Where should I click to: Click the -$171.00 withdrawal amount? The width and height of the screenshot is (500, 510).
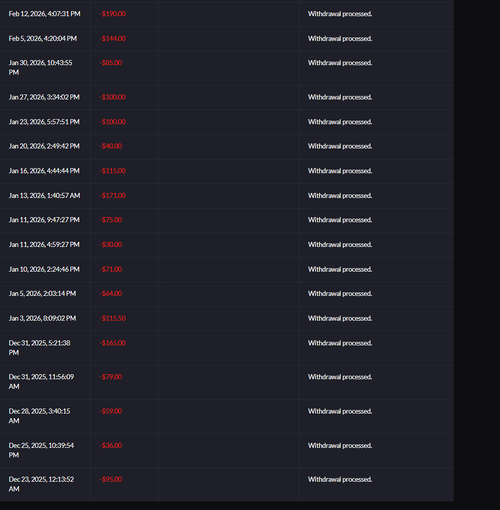point(113,195)
